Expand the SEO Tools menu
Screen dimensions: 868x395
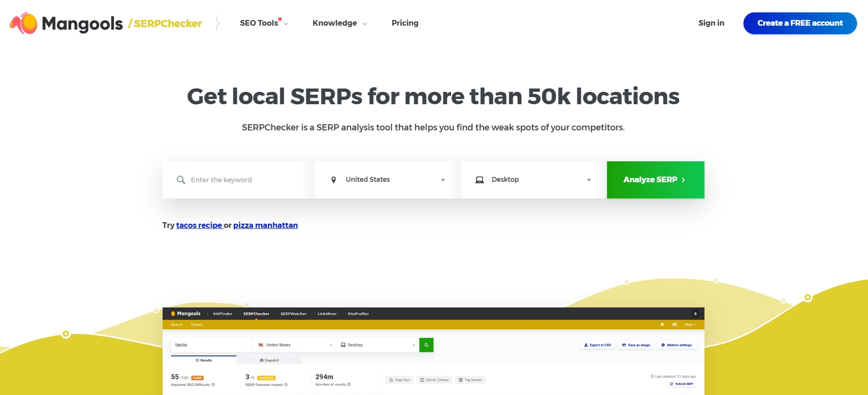coord(264,23)
